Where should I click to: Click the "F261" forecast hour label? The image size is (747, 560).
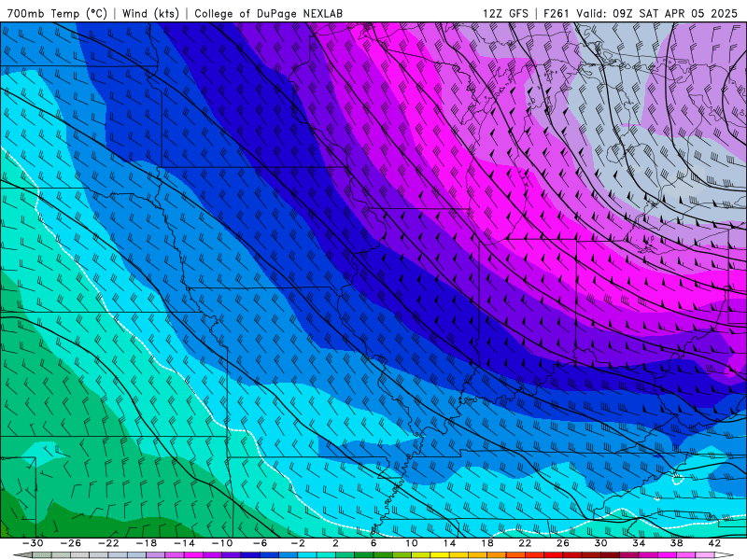click(556, 13)
